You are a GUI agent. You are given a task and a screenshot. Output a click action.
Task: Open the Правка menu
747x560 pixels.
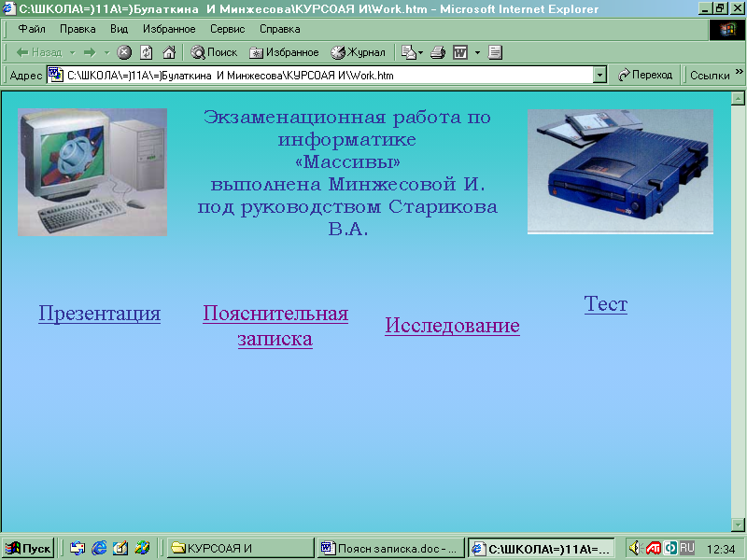pyautogui.click(x=78, y=29)
